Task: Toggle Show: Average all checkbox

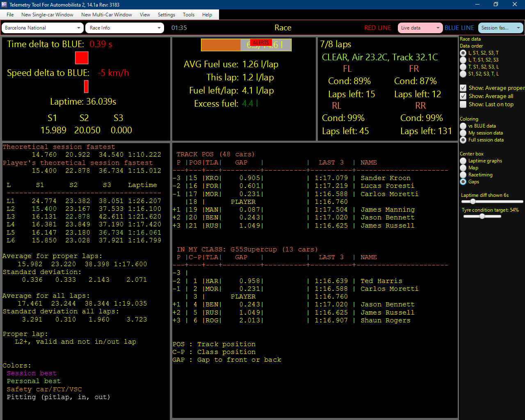Action: (463, 96)
